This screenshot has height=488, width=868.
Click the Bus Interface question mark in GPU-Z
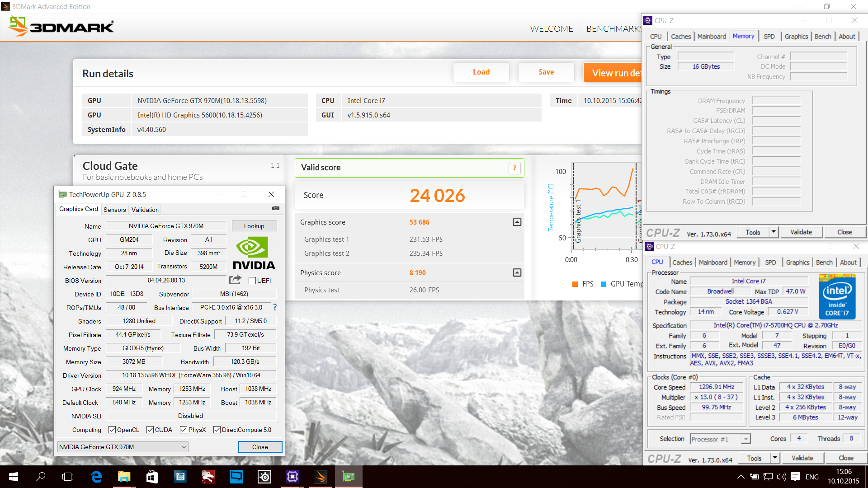274,307
